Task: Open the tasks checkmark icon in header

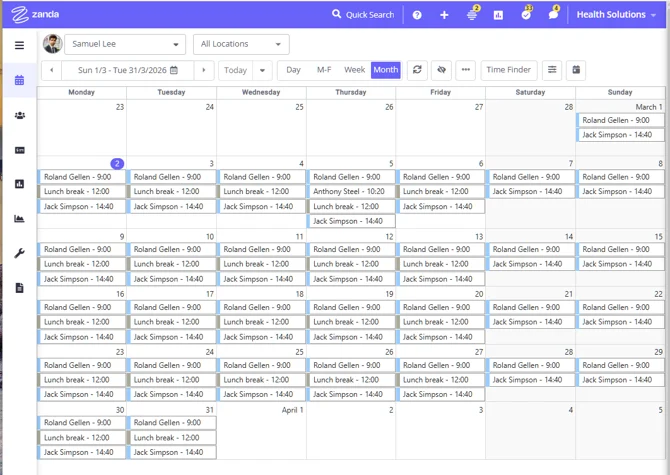Action: (526, 15)
